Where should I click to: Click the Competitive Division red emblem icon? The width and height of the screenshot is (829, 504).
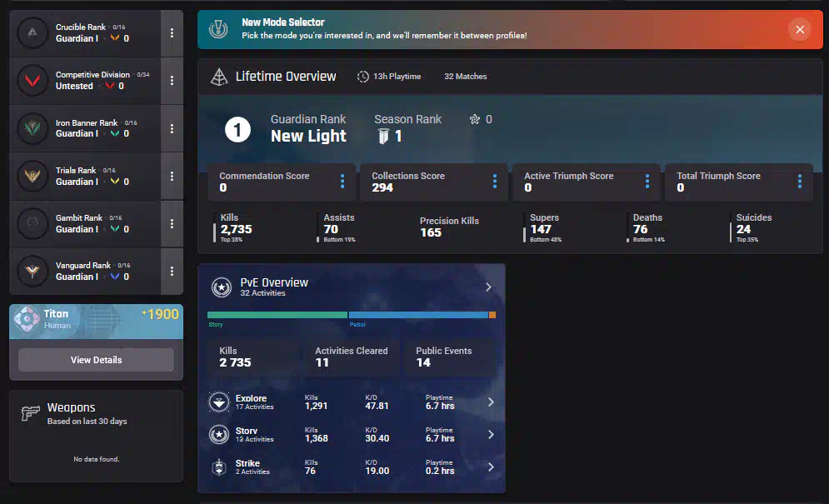tap(32, 81)
